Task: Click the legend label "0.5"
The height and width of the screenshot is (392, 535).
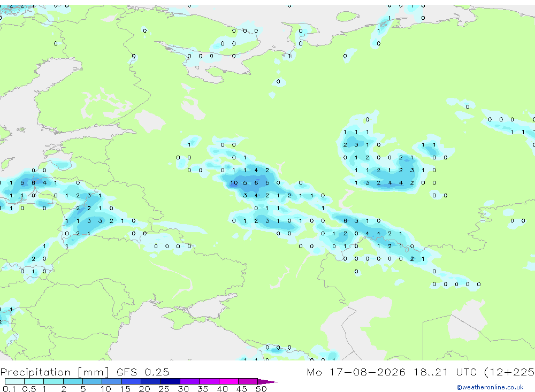Action: (x=29, y=389)
